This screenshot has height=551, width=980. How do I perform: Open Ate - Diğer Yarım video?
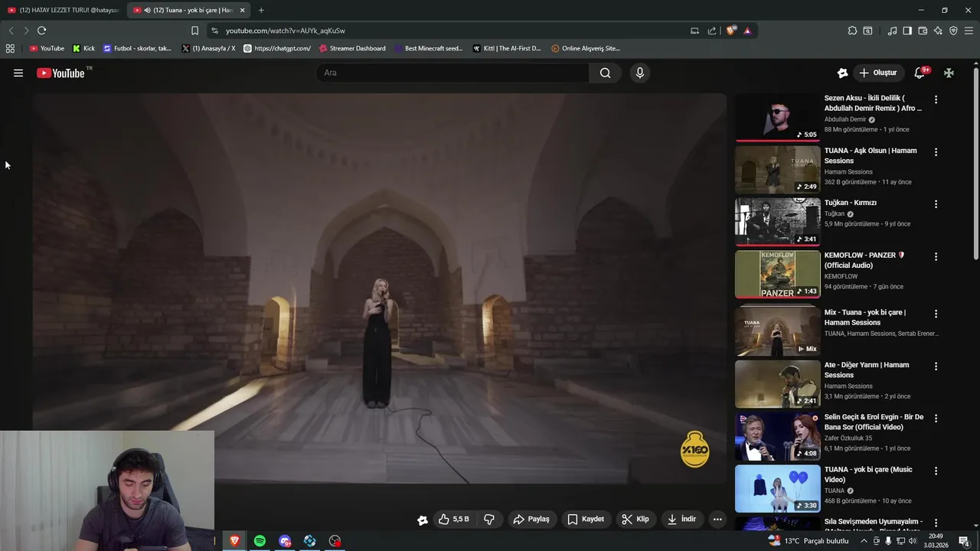[x=867, y=370]
